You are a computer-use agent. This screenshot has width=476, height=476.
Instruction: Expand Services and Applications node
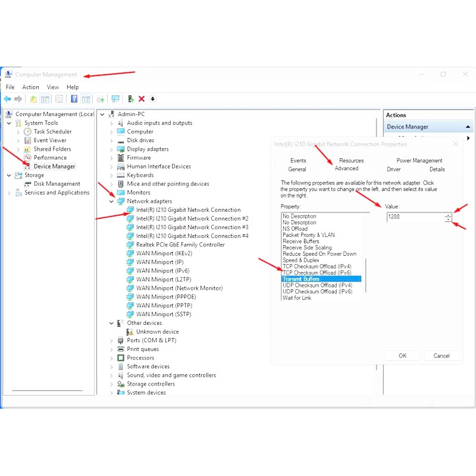9,193
